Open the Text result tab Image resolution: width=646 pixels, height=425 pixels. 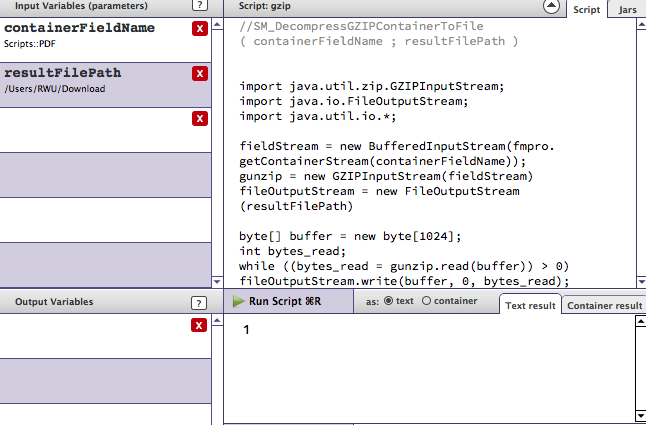tap(530, 305)
